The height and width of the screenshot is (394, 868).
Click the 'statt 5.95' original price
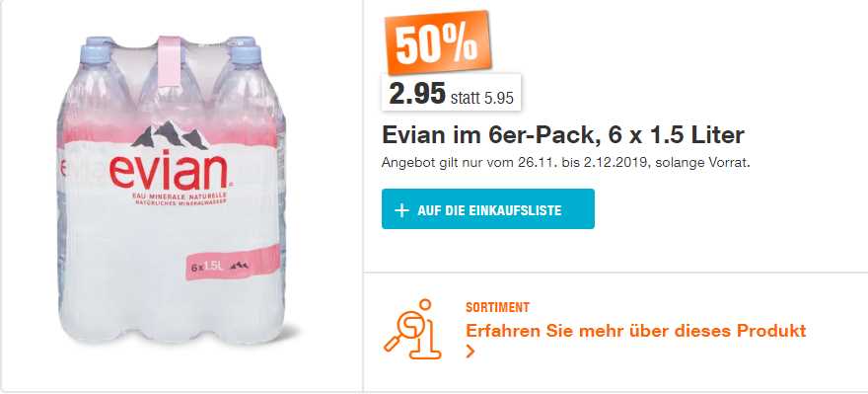pos(482,98)
